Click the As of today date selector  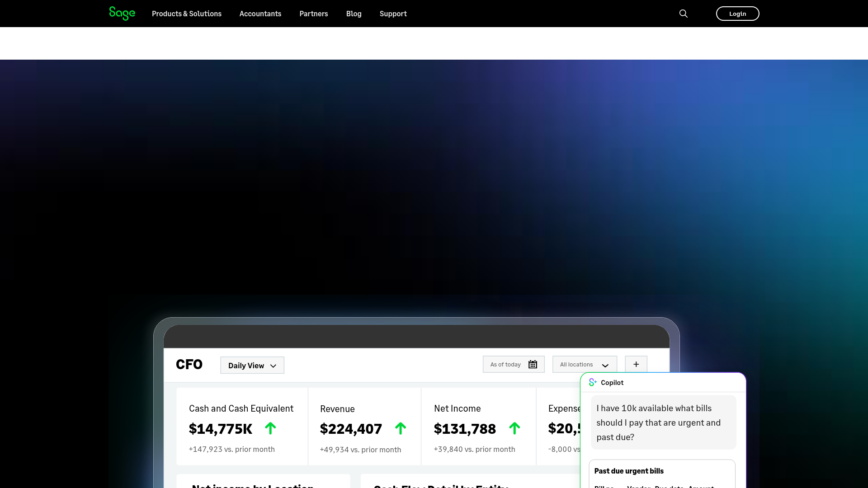pos(505,364)
